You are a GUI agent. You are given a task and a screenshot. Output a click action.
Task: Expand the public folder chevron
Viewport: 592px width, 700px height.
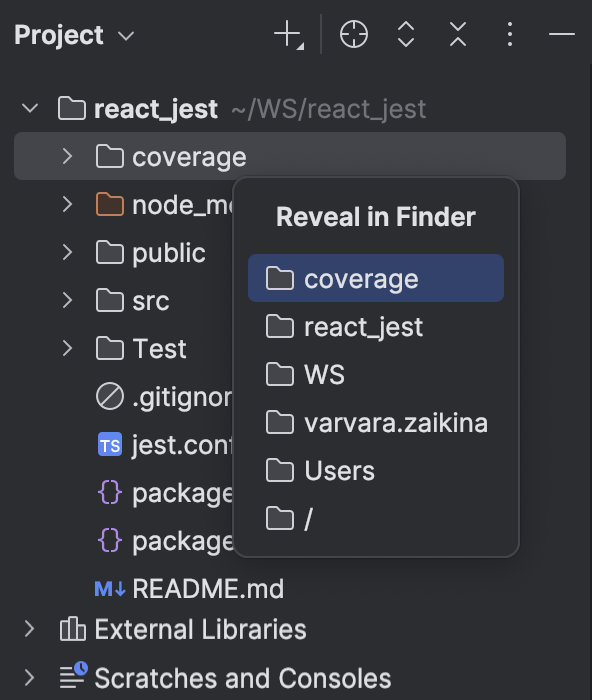(67, 252)
